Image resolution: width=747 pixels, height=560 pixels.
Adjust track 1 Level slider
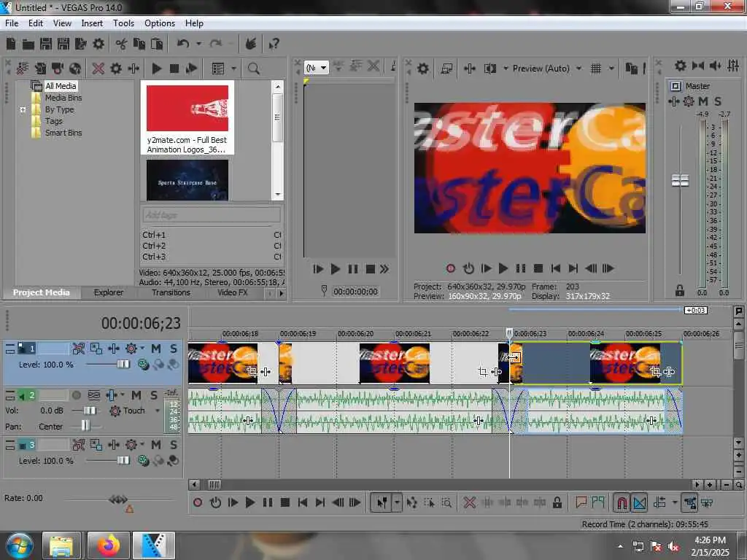[x=123, y=365]
